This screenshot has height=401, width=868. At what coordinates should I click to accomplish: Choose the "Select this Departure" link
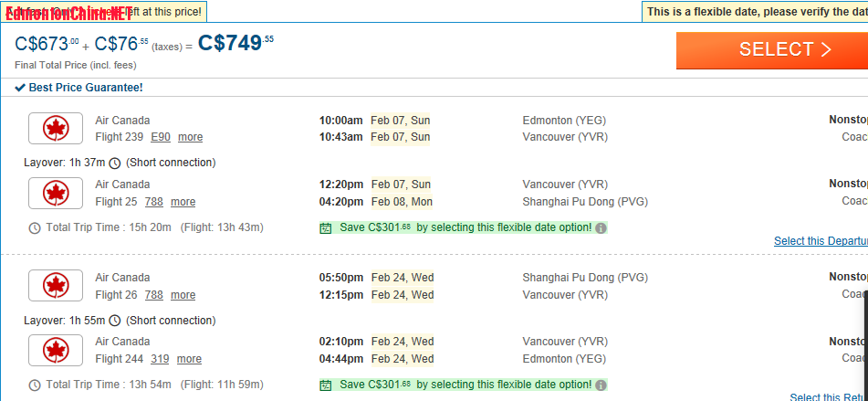pos(820,241)
